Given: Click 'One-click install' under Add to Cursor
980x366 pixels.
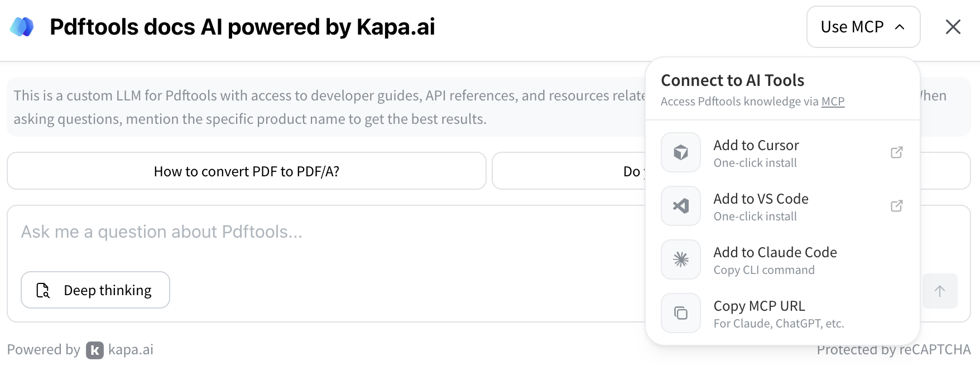Looking at the screenshot, I should tap(755, 163).
